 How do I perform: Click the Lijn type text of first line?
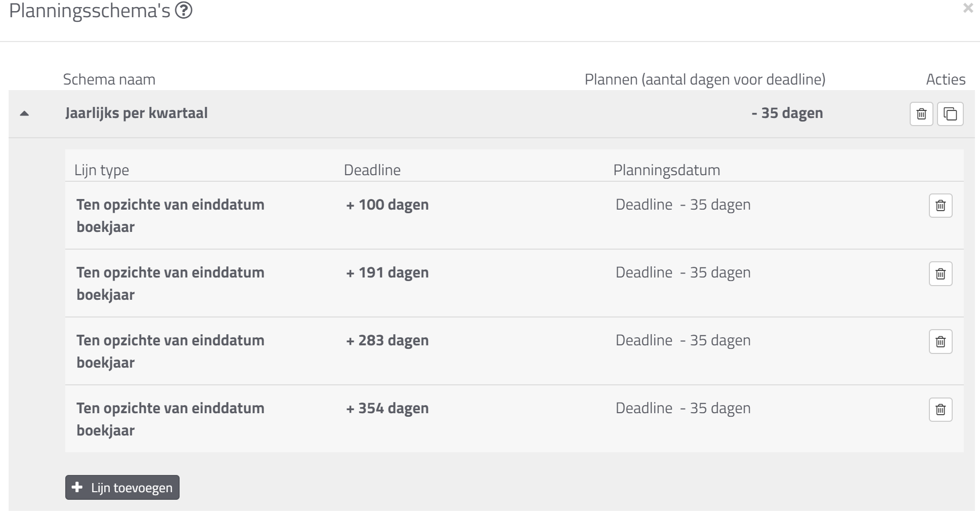coord(170,216)
